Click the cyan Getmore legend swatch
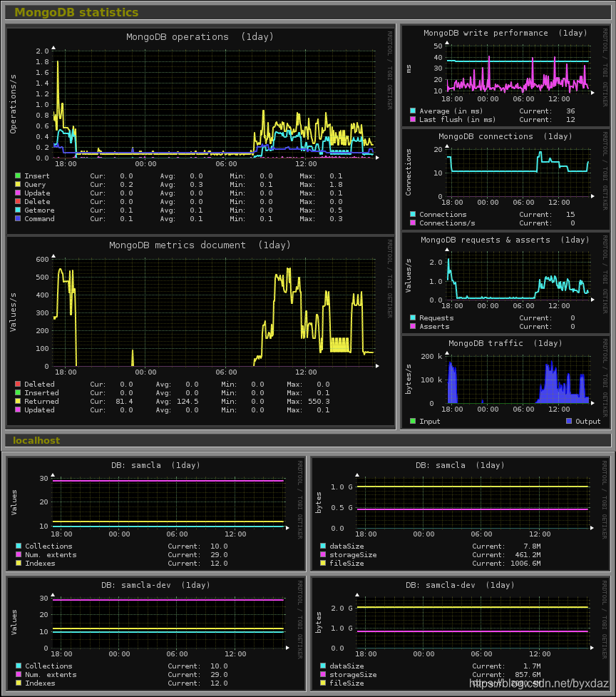616x697 pixels. (x=18, y=210)
